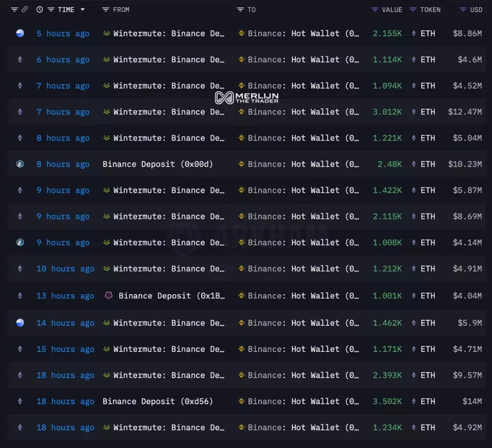492x448 pixels.
Task: Expand the TIME column sort dropdown arrow
Action: click(x=82, y=9)
